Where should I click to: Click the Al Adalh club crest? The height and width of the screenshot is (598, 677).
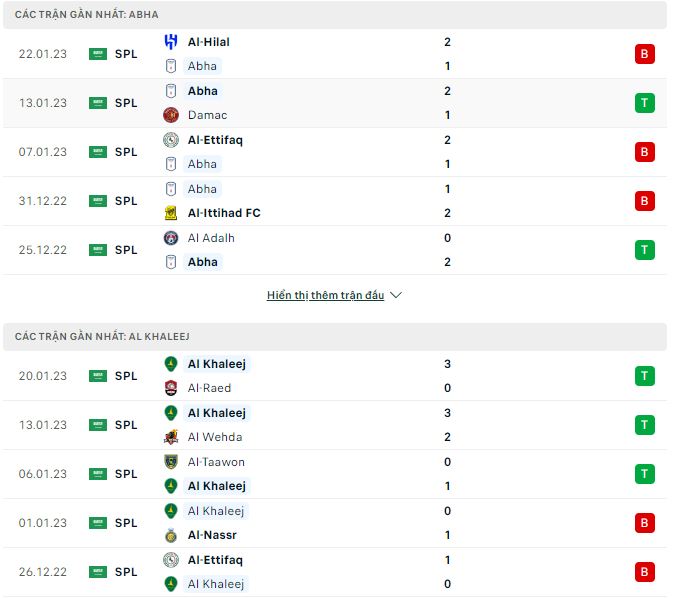(170, 238)
